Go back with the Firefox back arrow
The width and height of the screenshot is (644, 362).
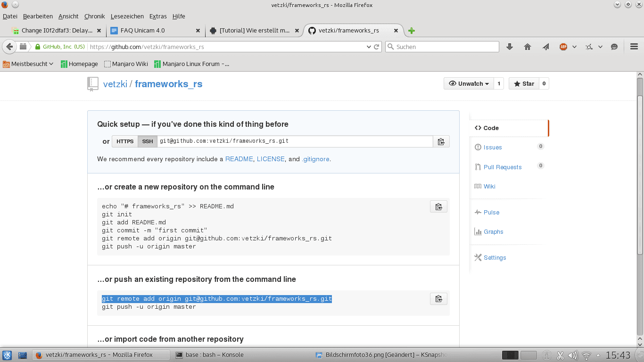(9, 47)
